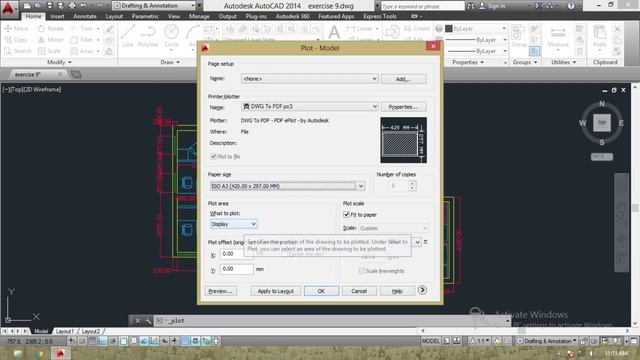The width and height of the screenshot is (640, 360).
Task: Open the Layout2 tab
Action: pos(90,331)
